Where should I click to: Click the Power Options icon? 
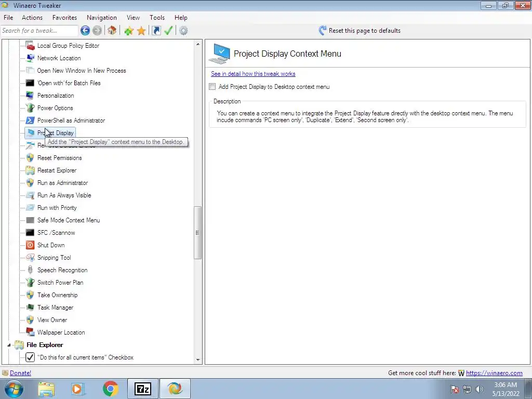tap(30, 108)
